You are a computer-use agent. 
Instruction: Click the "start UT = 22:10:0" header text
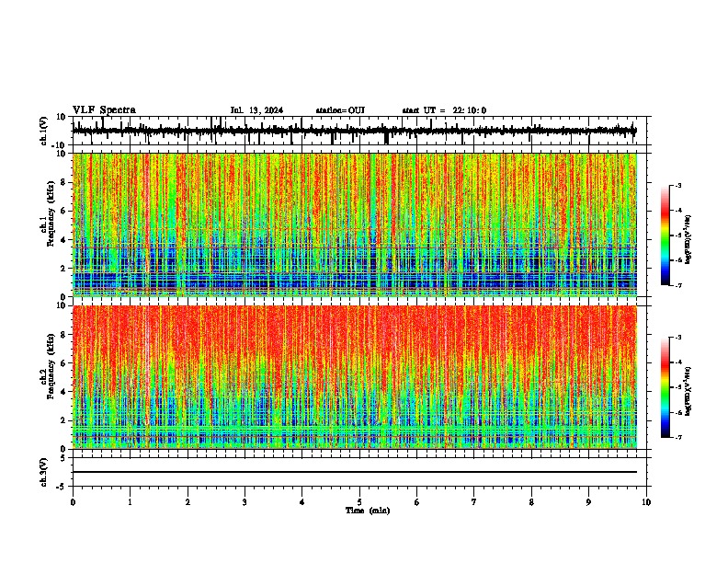pos(444,110)
